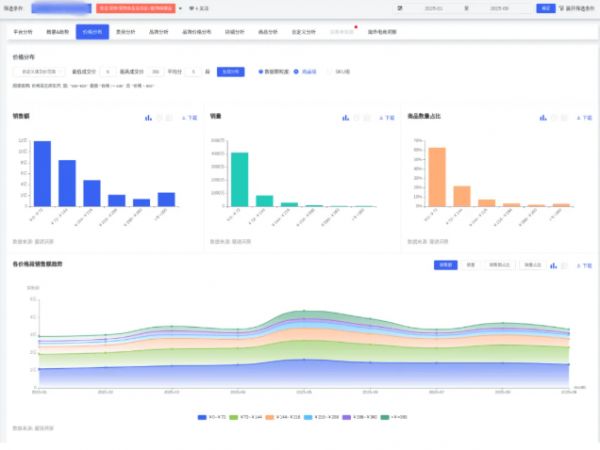The width and height of the screenshot is (600, 450).
Task: Click bar chart icon in 销量 panel
Action: click(345, 117)
